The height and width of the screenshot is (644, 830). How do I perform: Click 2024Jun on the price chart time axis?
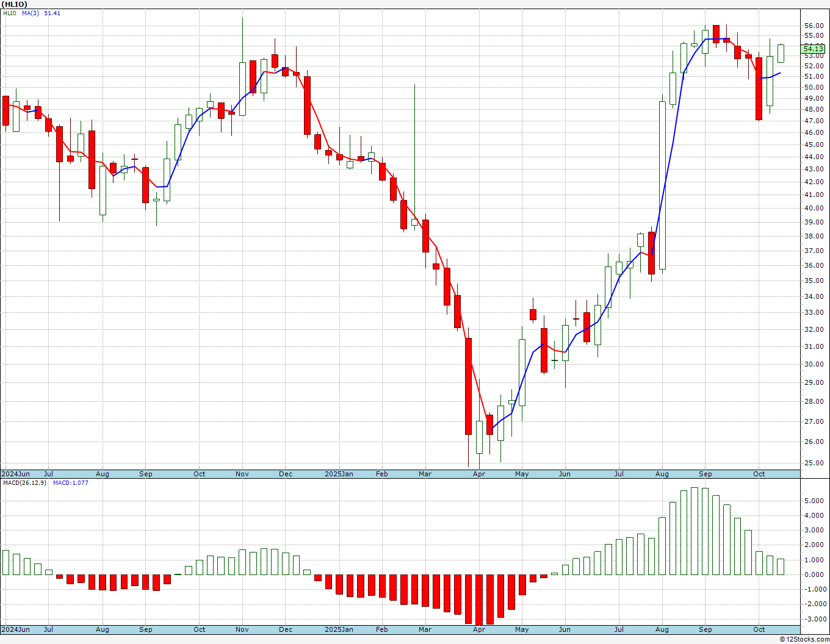[15, 474]
